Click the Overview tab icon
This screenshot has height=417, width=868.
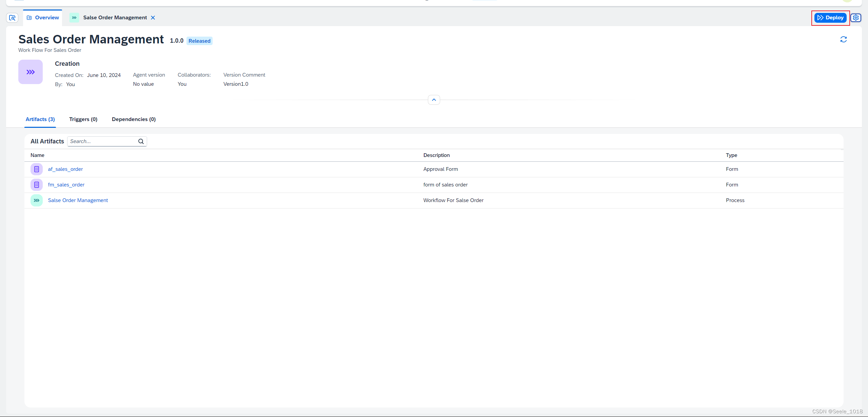(x=29, y=18)
